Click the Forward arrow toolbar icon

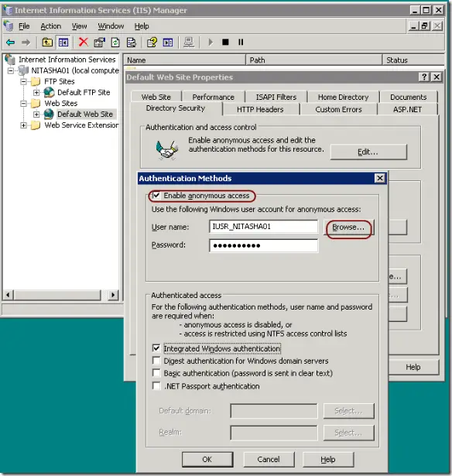tap(26, 43)
